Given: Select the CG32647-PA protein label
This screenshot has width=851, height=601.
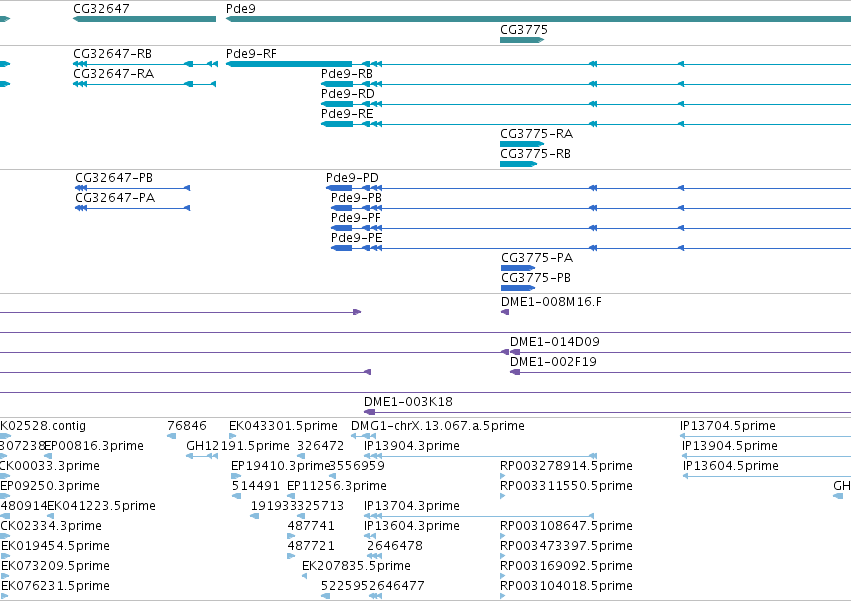Looking at the screenshot, I should [115, 198].
